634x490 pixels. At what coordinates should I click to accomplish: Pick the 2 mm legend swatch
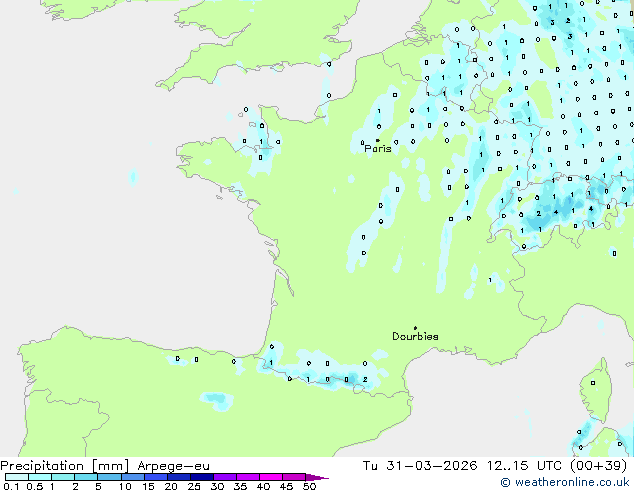(86, 477)
